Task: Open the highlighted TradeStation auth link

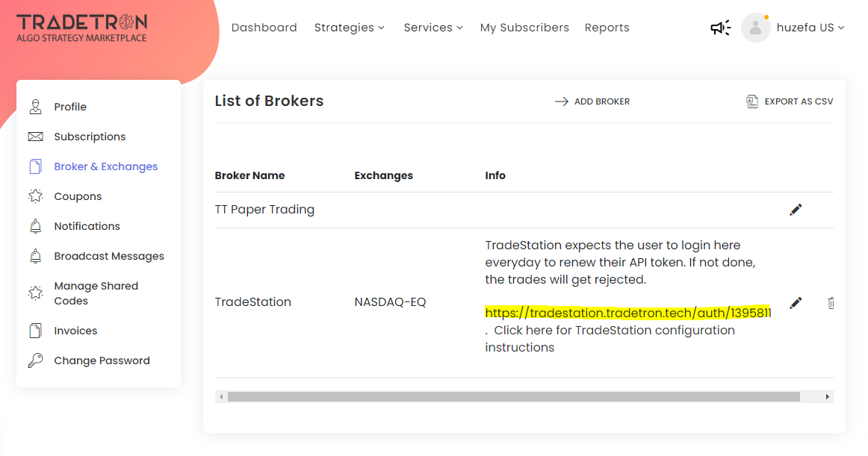Action: click(x=627, y=313)
